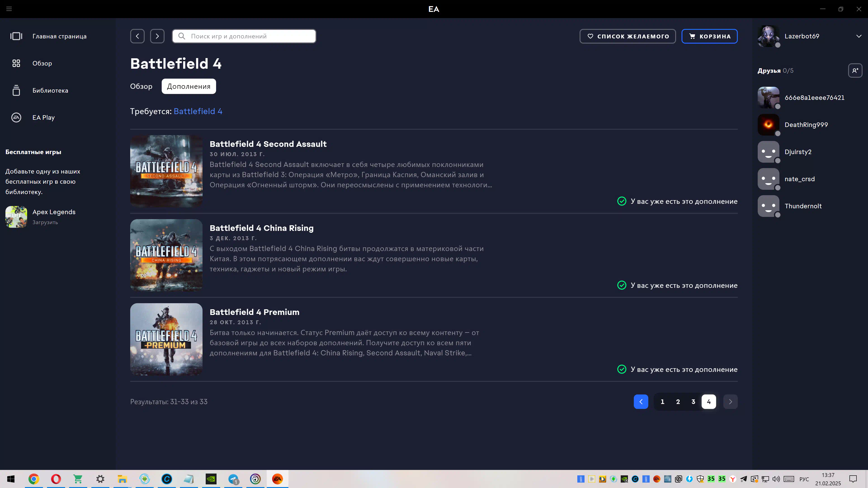Open Ubisoft Connect from the taskbar
868x488 pixels.
[x=255, y=479]
